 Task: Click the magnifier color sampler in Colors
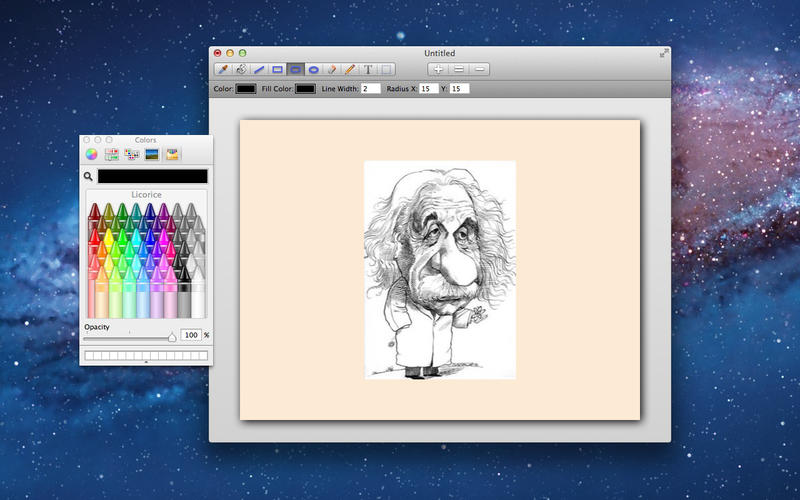[x=88, y=176]
